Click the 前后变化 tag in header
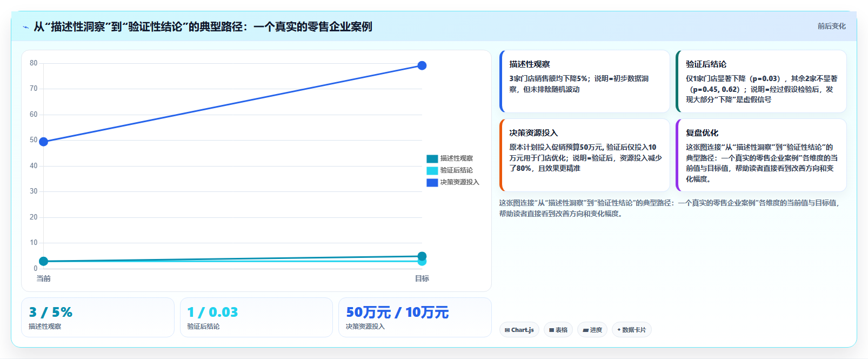Screen dimensions: 868x359 tap(831, 26)
